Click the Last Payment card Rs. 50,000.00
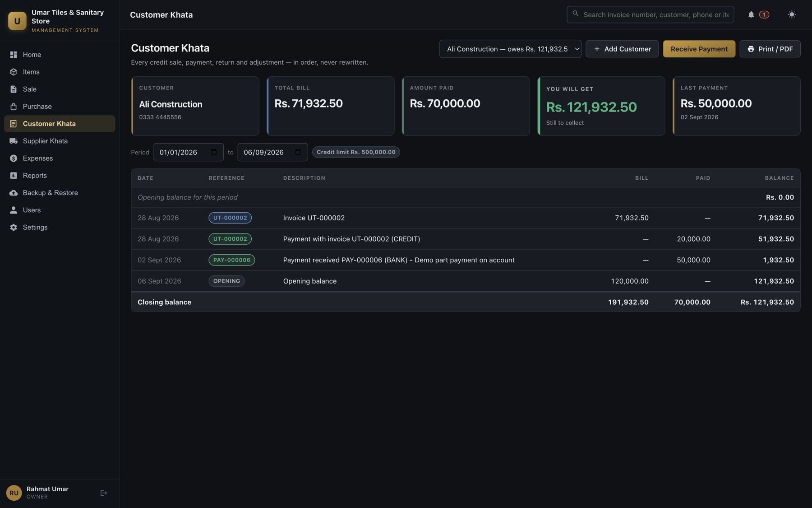 (736, 106)
